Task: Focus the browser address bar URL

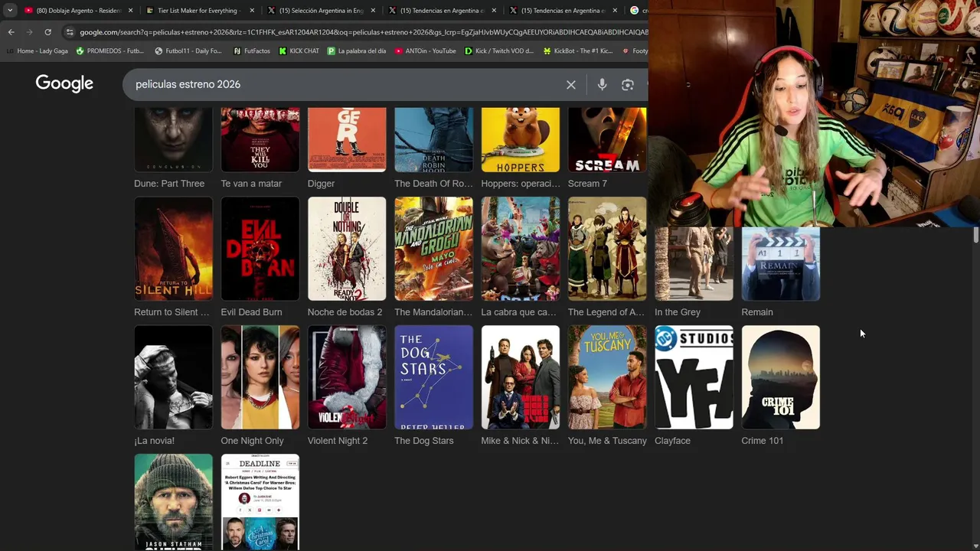Action: point(363,32)
